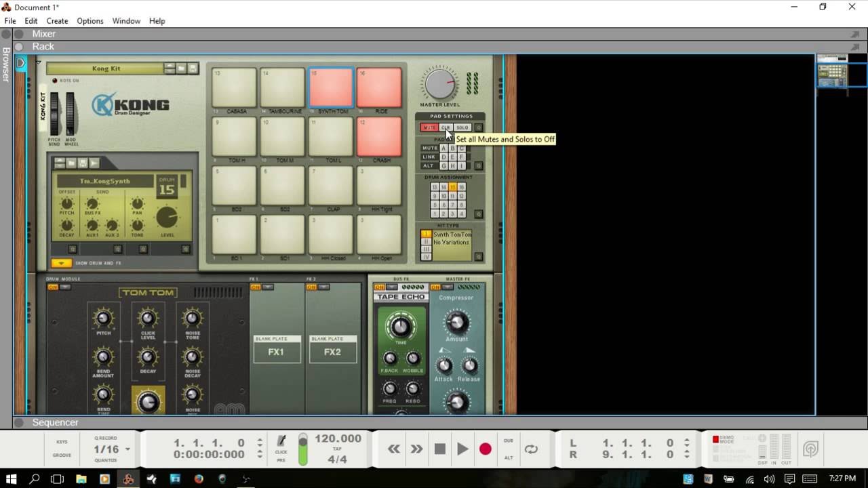This screenshot has height=488, width=868.
Task: Trigger the TAMBOURINE pad 14
Action: (282, 87)
